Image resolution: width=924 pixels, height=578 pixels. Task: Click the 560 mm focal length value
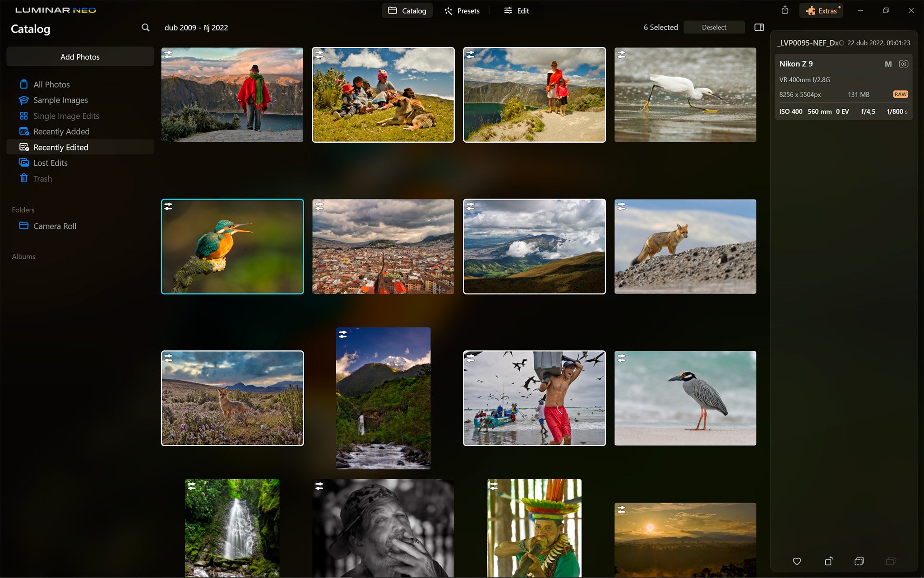click(819, 112)
